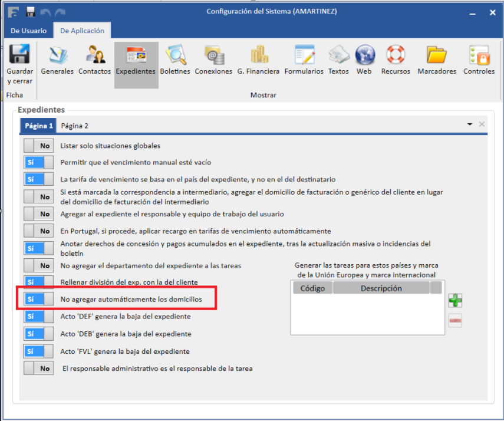Screen dimensions: 504x421
Task: Select the Web globe icon
Action: coord(364,55)
